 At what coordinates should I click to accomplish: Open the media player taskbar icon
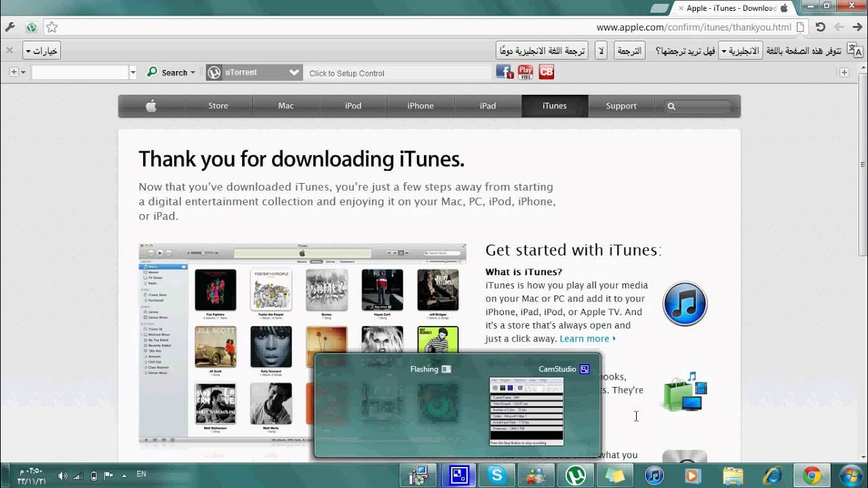[x=693, y=476]
